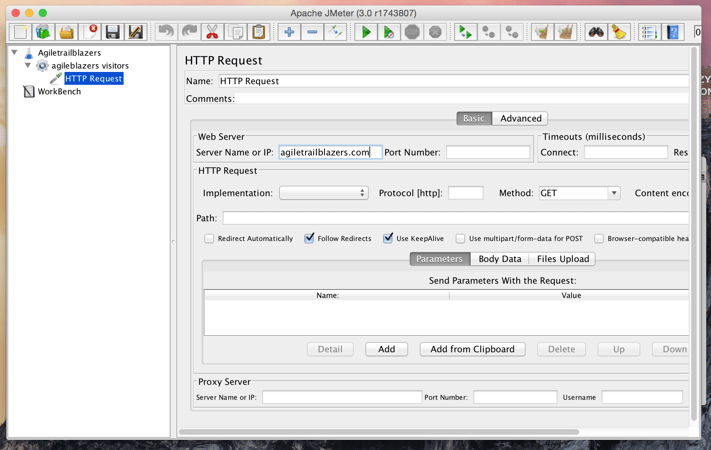This screenshot has width=711, height=450.
Task: Click the Comments input field
Action: tap(462, 98)
